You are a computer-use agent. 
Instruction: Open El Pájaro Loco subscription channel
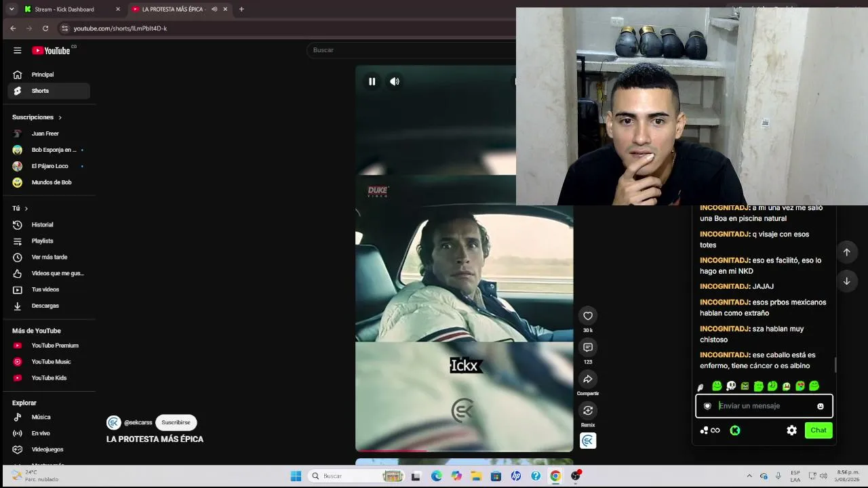coord(49,166)
